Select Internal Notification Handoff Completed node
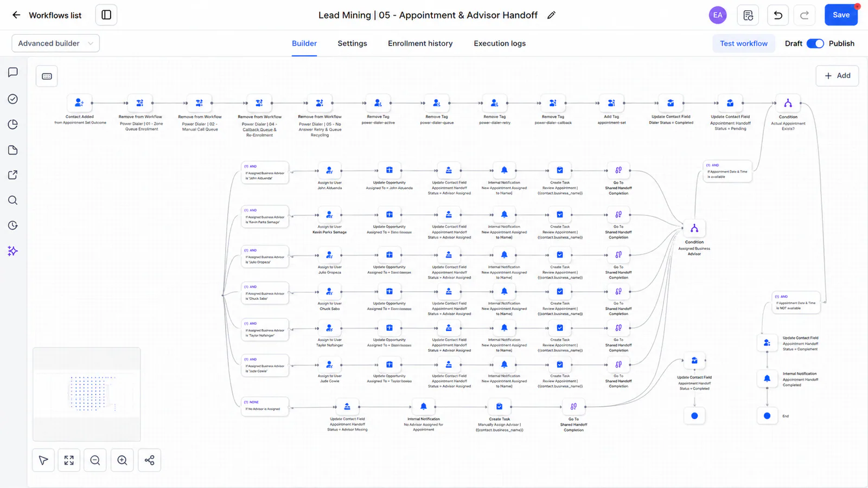Image resolution: width=868 pixels, height=488 pixels. pyautogui.click(x=767, y=378)
